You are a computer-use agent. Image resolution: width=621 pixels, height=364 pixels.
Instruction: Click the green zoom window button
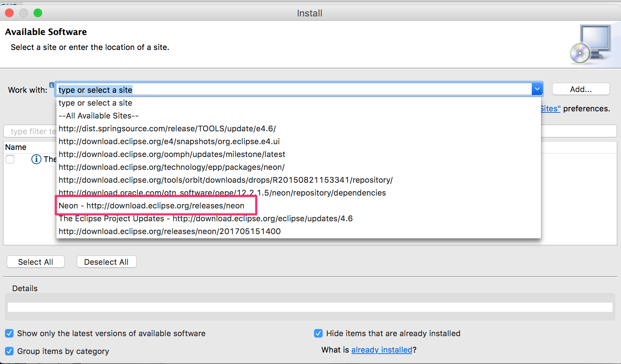tap(38, 13)
